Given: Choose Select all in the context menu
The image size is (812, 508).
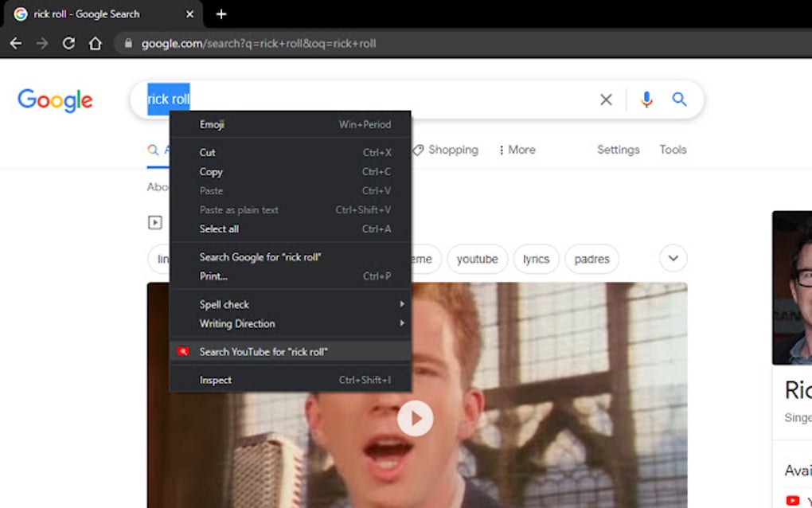Looking at the screenshot, I should [x=218, y=229].
